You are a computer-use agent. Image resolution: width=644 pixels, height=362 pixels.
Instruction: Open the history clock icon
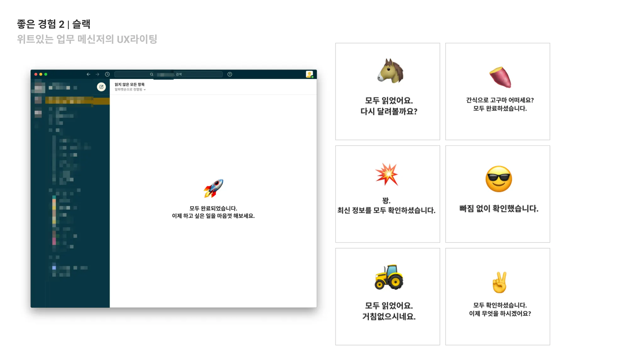point(107,74)
